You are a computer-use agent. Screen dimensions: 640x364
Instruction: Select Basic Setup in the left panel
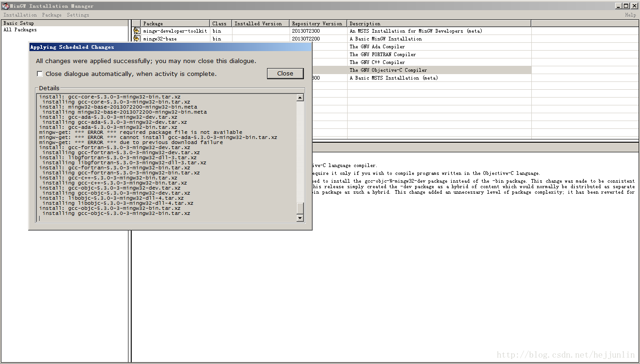(x=19, y=23)
